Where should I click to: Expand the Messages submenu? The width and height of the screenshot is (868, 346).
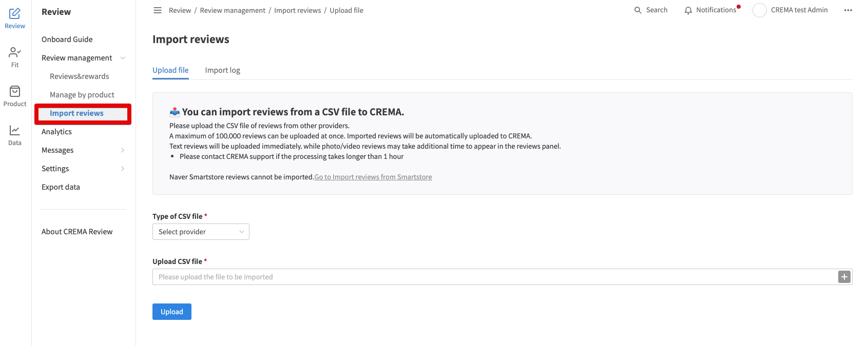[x=123, y=150]
